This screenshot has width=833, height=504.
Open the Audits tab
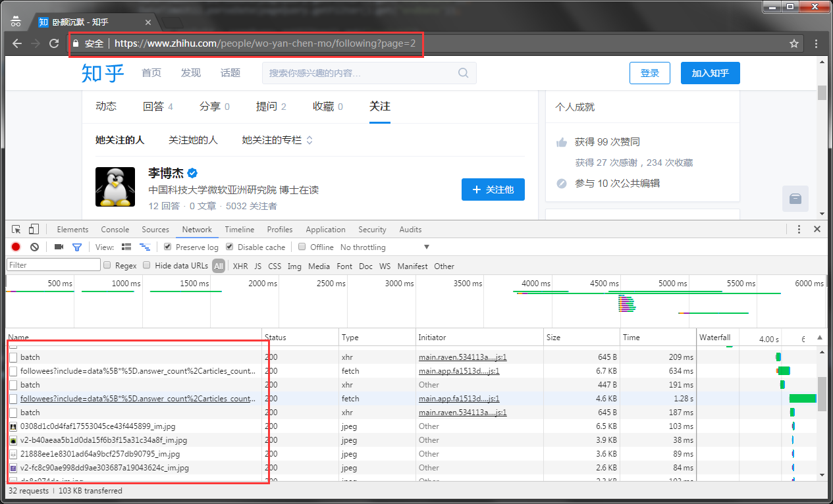(411, 230)
